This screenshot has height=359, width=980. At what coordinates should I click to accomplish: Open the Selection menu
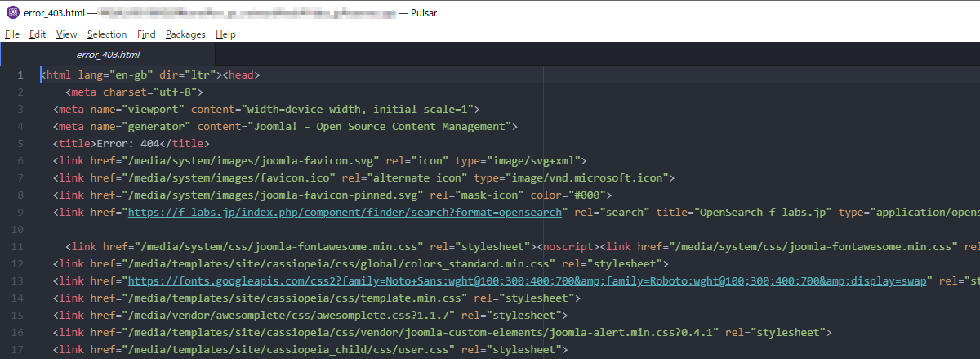[107, 34]
